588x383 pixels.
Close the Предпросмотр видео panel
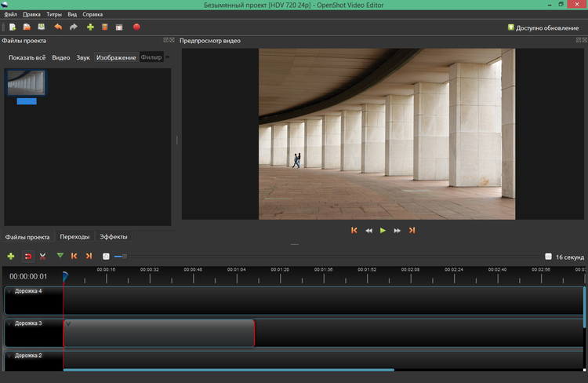[585, 40]
